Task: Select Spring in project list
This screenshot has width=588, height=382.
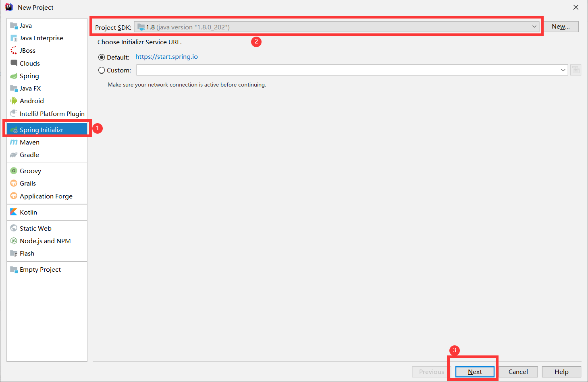Action: 47,76
